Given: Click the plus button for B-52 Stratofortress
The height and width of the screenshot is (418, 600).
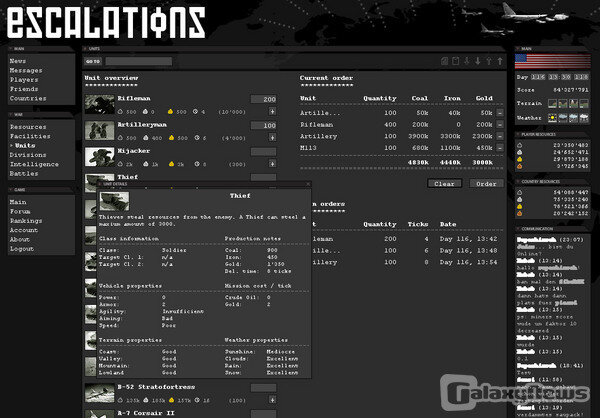Looking at the screenshot, I should click(272, 400).
